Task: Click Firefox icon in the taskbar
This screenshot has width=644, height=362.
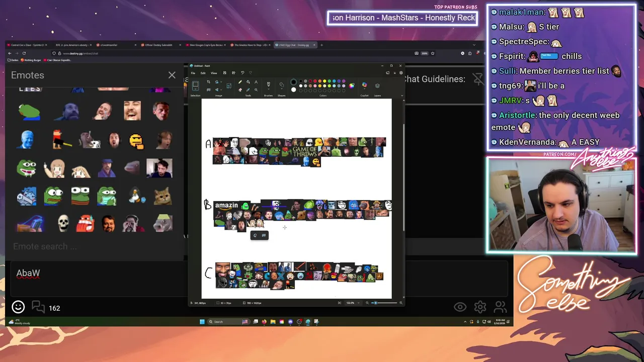Action: (264, 322)
